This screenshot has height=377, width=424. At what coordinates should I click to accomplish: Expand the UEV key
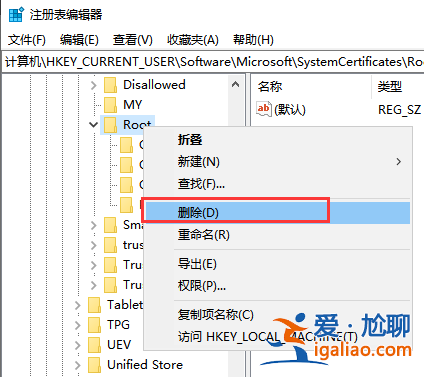click(78, 345)
